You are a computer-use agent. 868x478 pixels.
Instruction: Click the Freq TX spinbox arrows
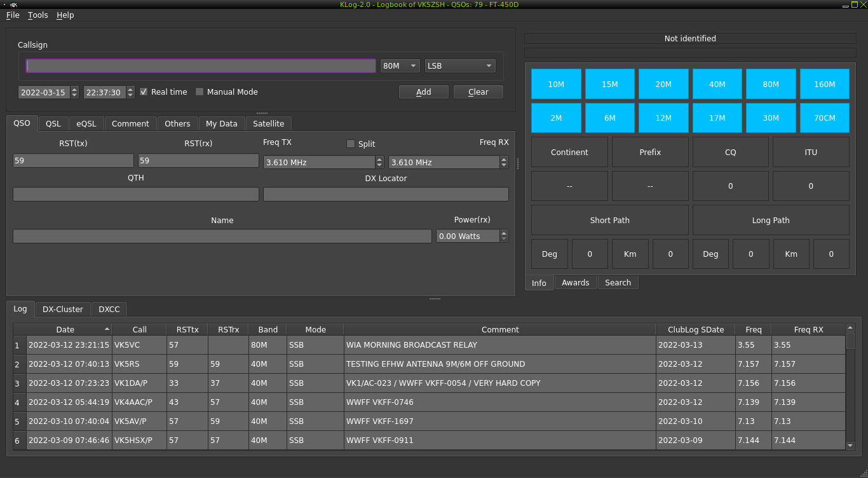(x=379, y=162)
